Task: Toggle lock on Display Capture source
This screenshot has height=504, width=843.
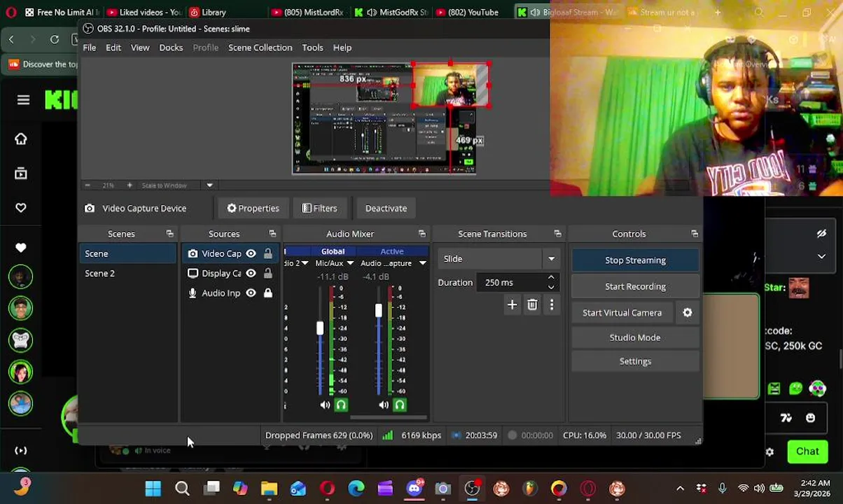Action: pos(267,273)
